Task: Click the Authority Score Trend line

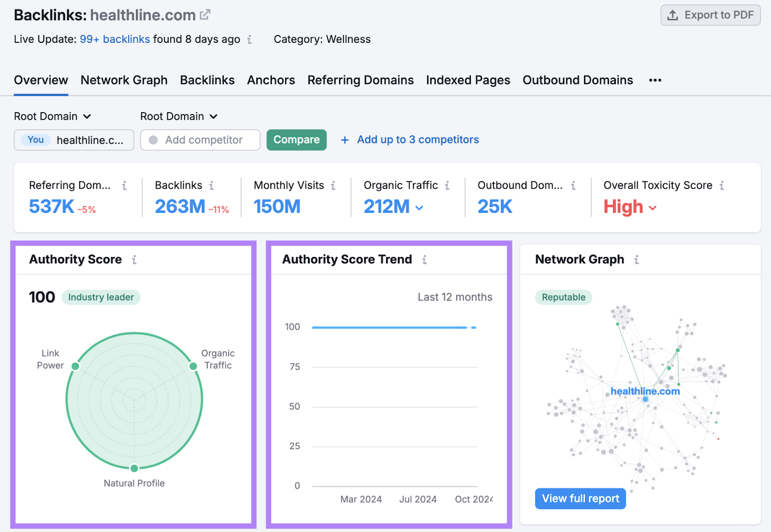Action: click(390, 327)
